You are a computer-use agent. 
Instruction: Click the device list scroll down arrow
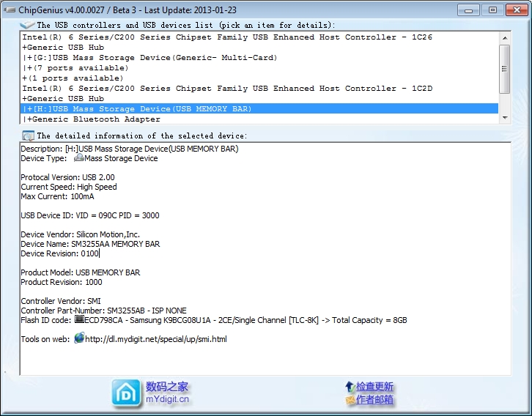505,118
